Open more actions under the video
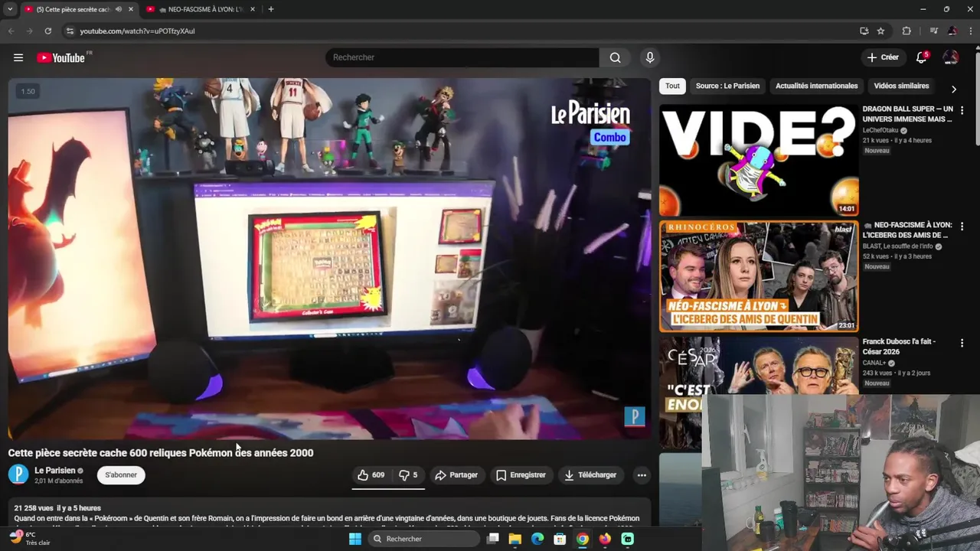Image resolution: width=980 pixels, height=551 pixels. click(x=642, y=475)
